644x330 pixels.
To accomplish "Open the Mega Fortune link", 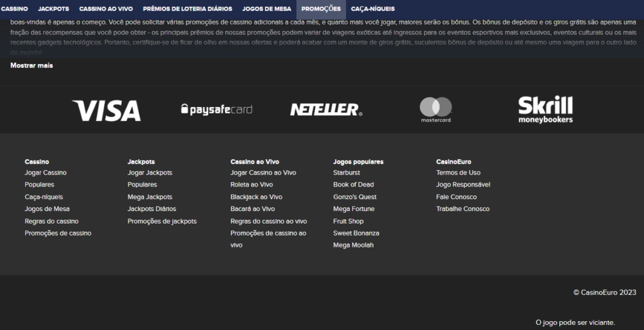I will click(354, 209).
